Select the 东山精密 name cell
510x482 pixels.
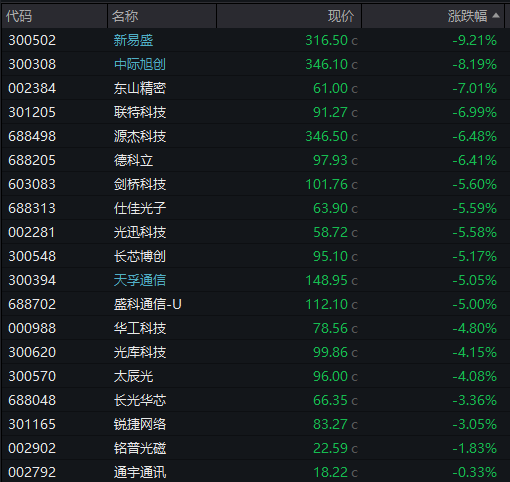tap(140, 88)
